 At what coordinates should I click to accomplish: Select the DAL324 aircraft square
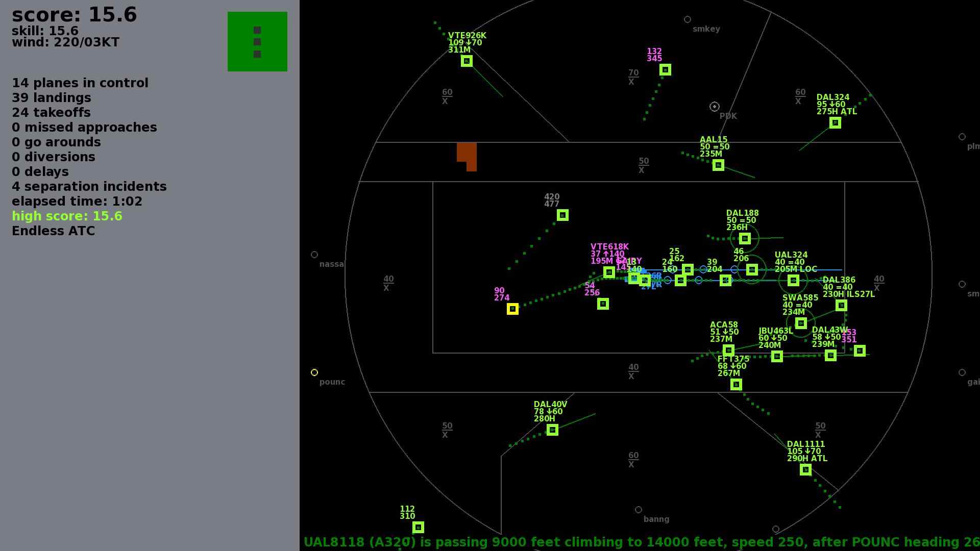click(835, 123)
